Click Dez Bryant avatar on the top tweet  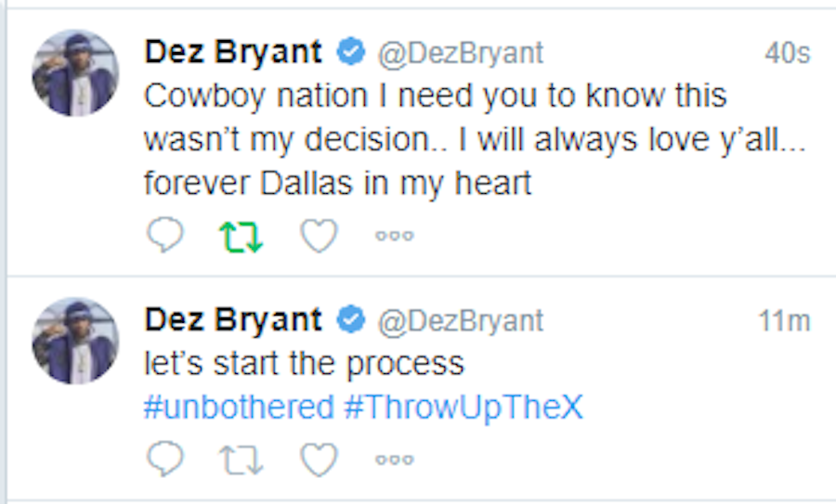click(75, 72)
